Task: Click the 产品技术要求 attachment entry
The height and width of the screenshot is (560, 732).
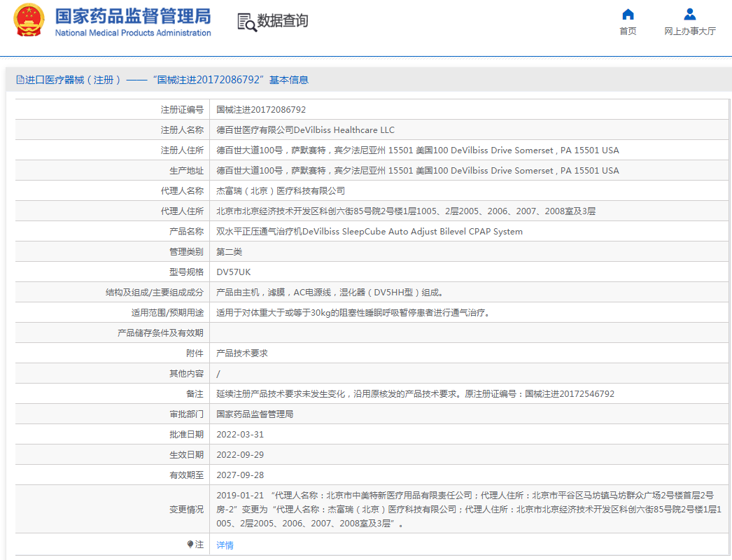Action: pos(241,353)
